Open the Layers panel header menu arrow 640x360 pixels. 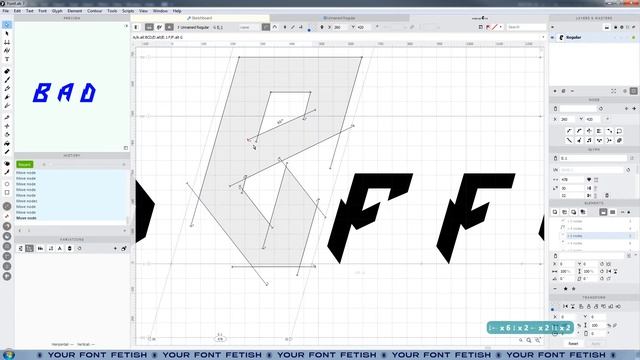[x=553, y=27]
